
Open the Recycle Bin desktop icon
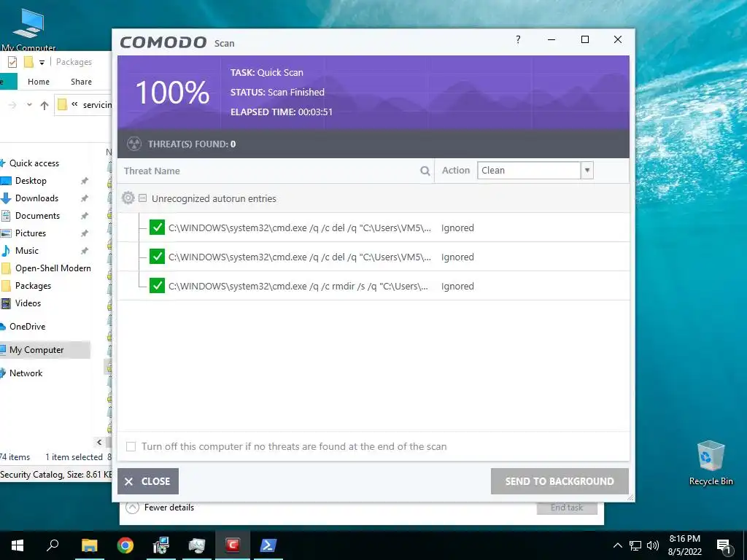click(711, 463)
